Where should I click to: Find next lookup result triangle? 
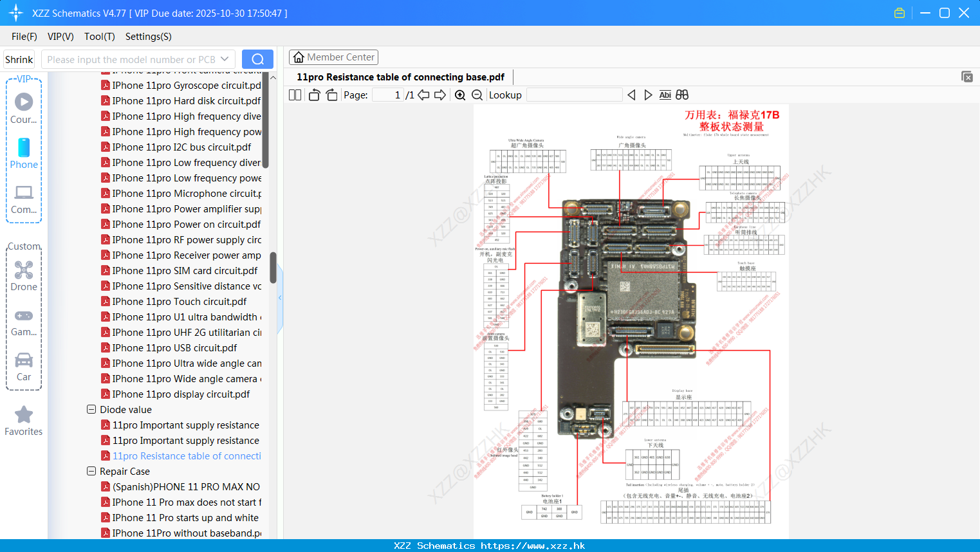pyautogui.click(x=648, y=95)
